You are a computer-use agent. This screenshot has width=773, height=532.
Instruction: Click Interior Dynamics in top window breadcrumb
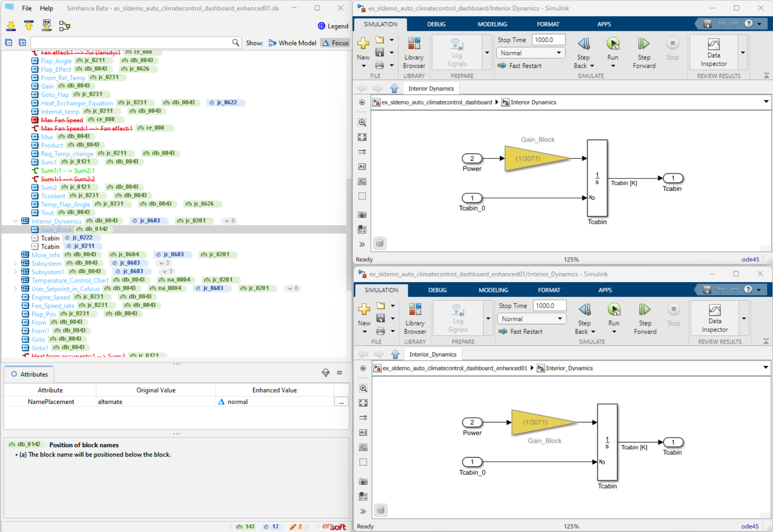(x=533, y=102)
